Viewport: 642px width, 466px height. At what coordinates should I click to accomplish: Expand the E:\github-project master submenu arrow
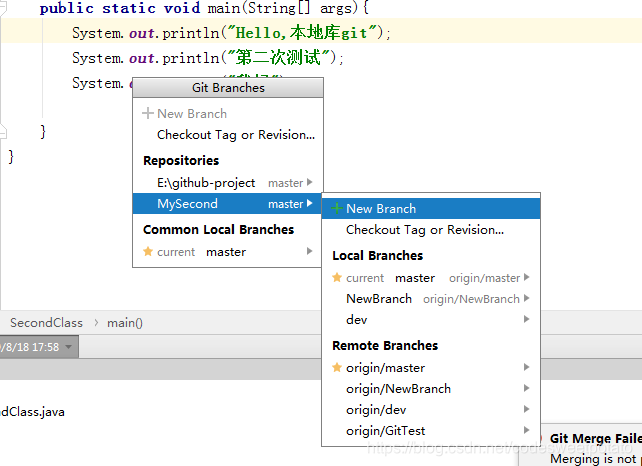tap(310, 182)
